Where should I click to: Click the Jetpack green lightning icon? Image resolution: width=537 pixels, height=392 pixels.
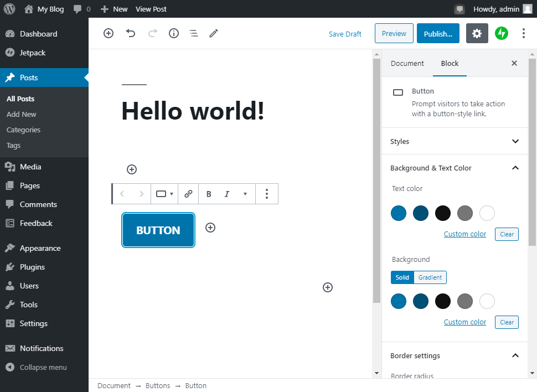[501, 33]
